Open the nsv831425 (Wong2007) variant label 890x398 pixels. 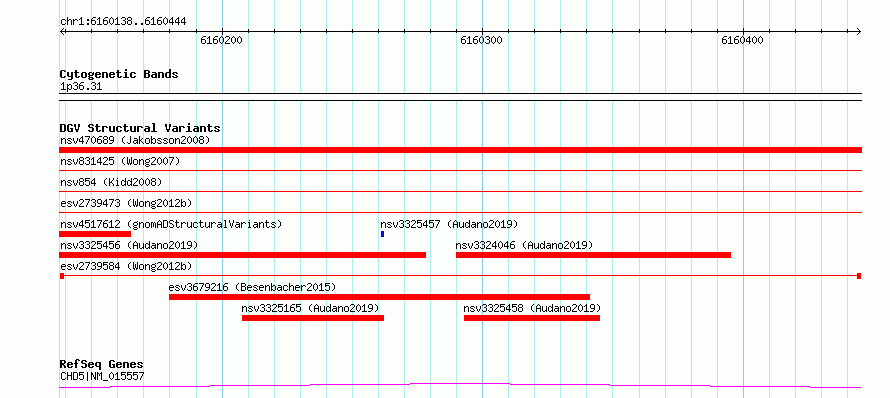pyautogui.click(x=120, y=161)
